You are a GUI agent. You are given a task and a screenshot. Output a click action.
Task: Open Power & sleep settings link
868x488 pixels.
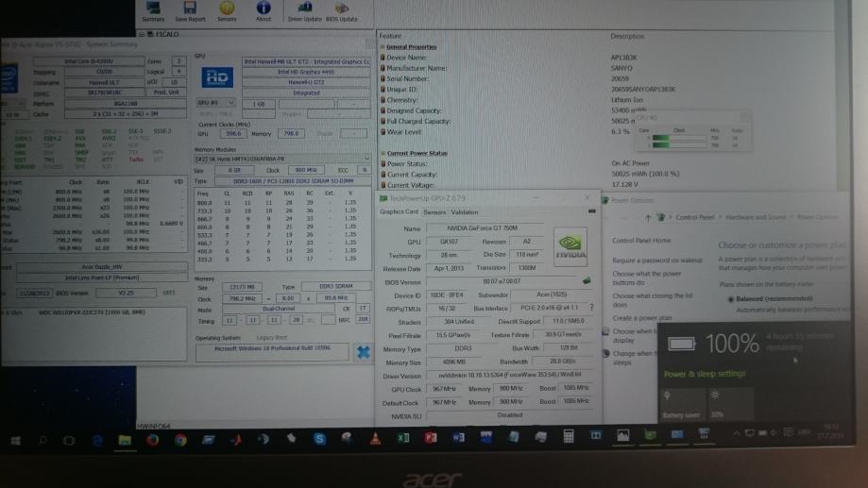click(x=705, y=374)
